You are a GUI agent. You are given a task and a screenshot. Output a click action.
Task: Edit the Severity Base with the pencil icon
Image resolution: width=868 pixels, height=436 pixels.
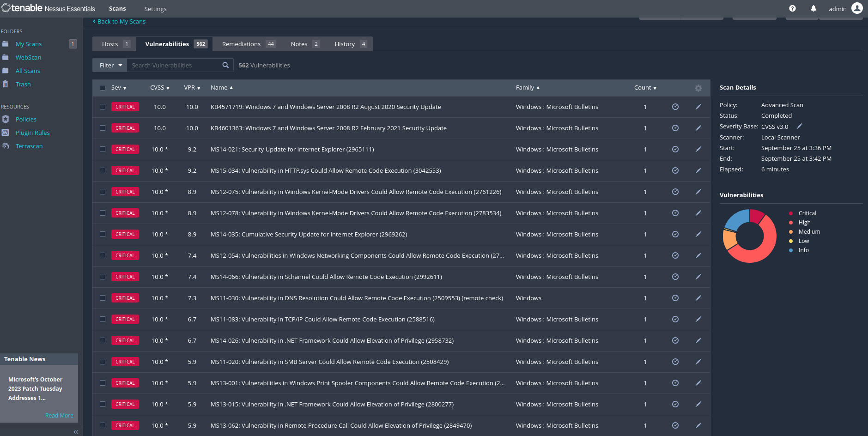tap(799, 126)
